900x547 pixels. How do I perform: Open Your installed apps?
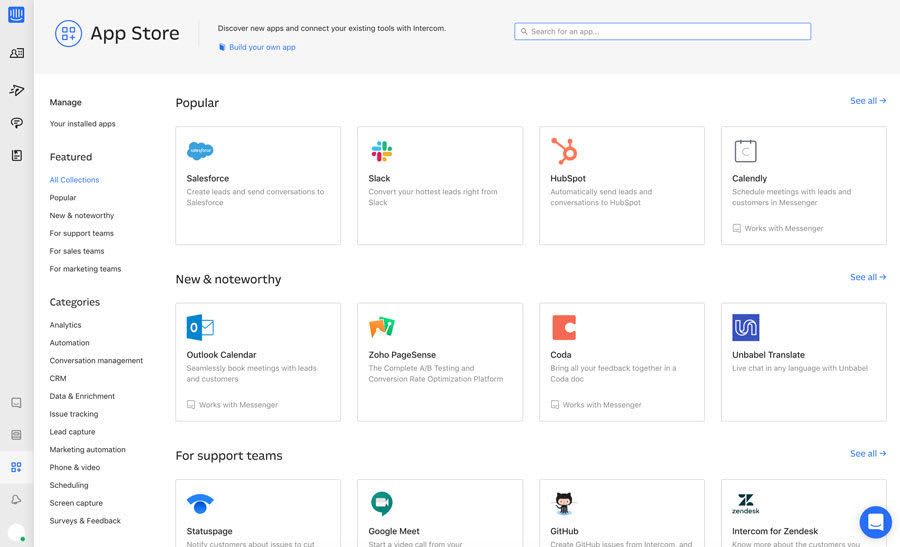tap(82, 123)
